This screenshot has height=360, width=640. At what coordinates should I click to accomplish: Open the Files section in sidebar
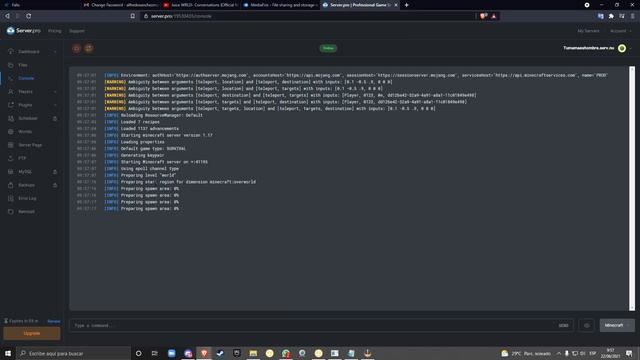[22, 65]
